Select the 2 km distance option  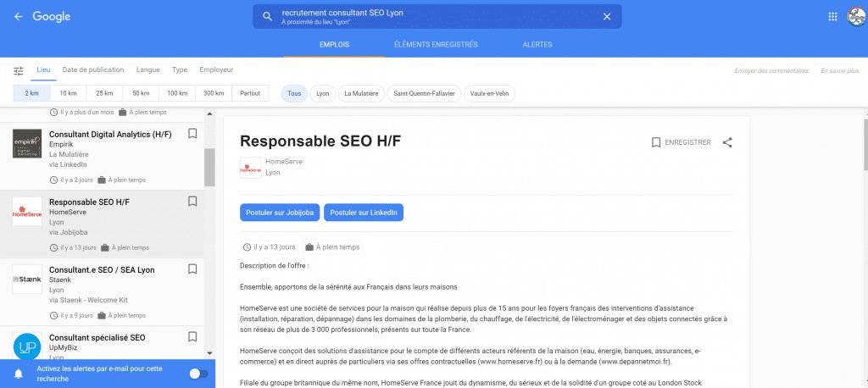coord(31,93)
